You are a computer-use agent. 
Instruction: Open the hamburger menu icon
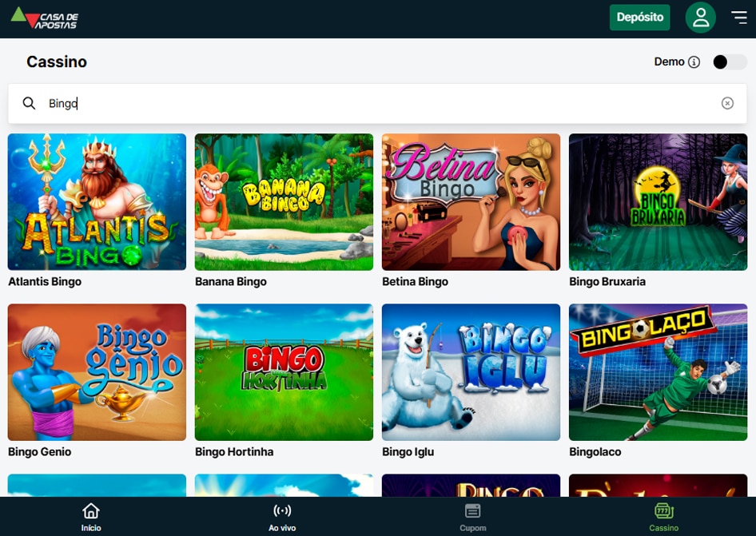coord(739,18)
